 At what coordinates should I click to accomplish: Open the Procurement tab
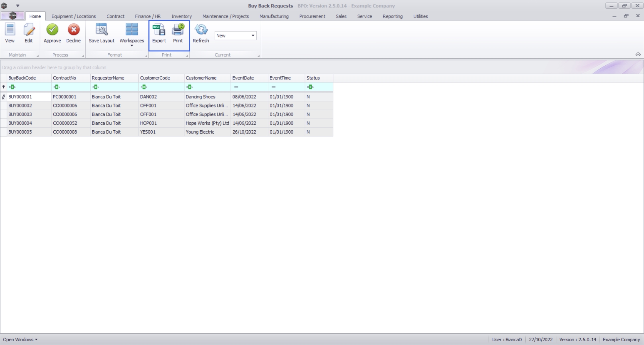point(312,16)
